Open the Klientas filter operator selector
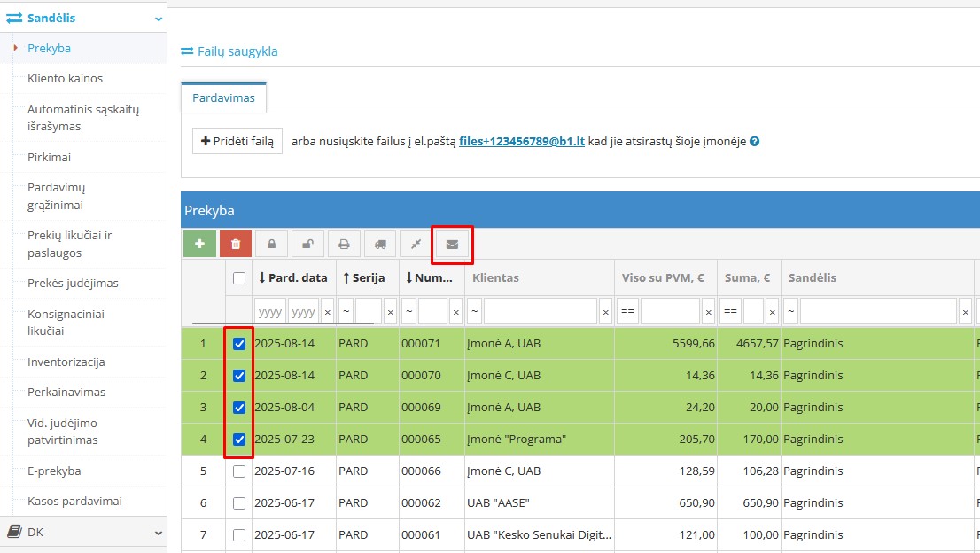Screen dimensions: 980x553 point(475,312)
